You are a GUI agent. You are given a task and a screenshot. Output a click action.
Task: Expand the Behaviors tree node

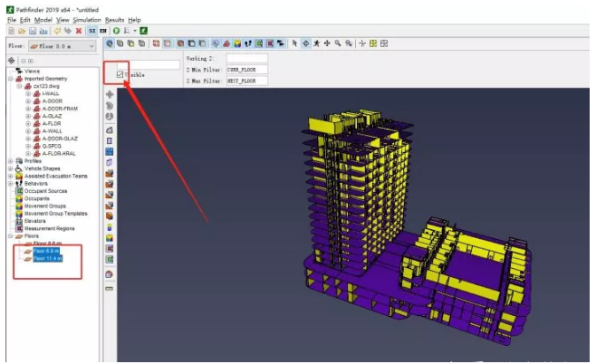tap(11, 184)
